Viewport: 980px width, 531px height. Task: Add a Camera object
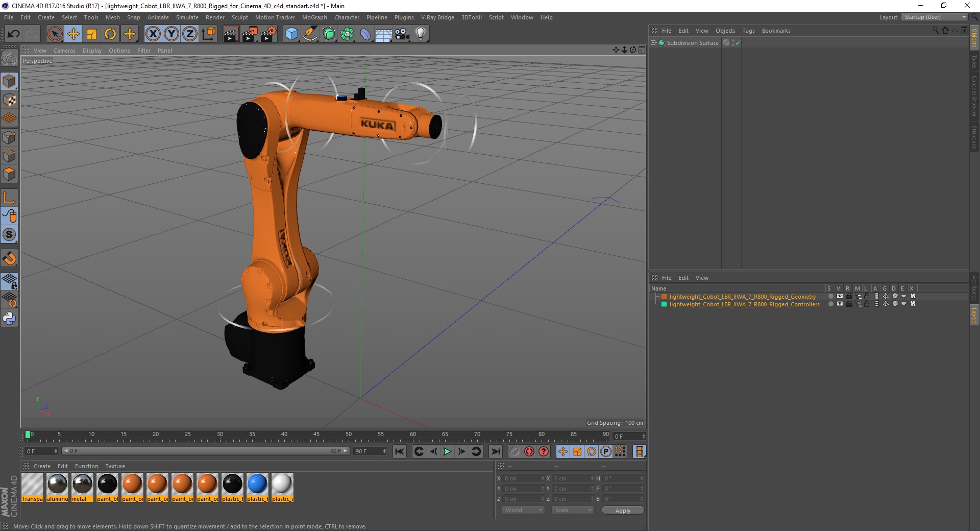(402, 34)
